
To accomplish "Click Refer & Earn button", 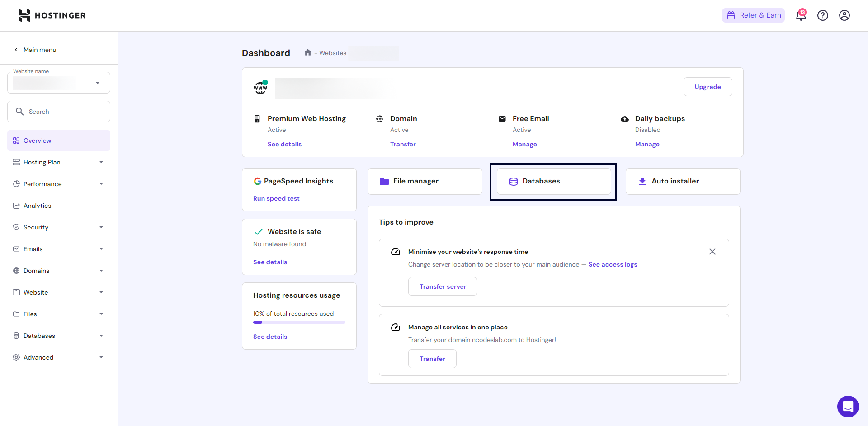I will coord(753,15).
